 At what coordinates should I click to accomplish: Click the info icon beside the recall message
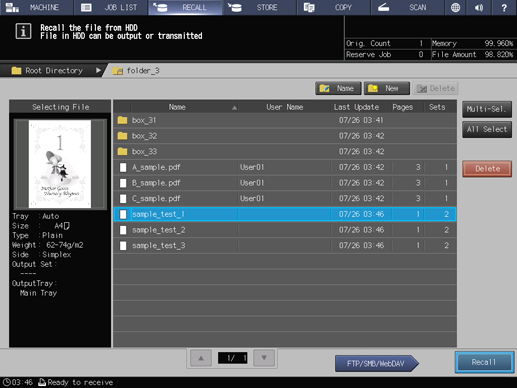click(x=23, y=32)
